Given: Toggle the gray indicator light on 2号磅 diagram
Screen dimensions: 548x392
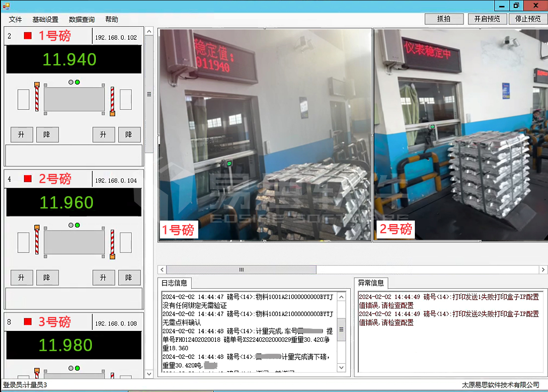Looking at the screenshot, I should click(x=71, y=226).
